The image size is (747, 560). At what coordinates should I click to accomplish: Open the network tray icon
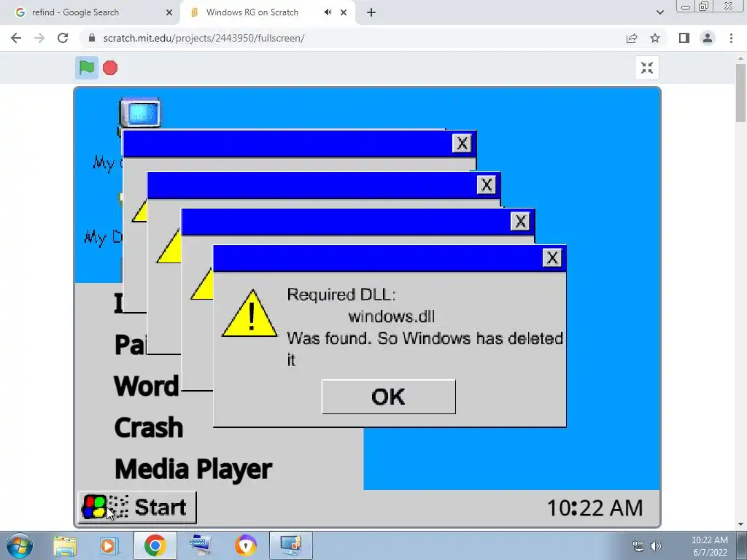(x=638, y=546)
